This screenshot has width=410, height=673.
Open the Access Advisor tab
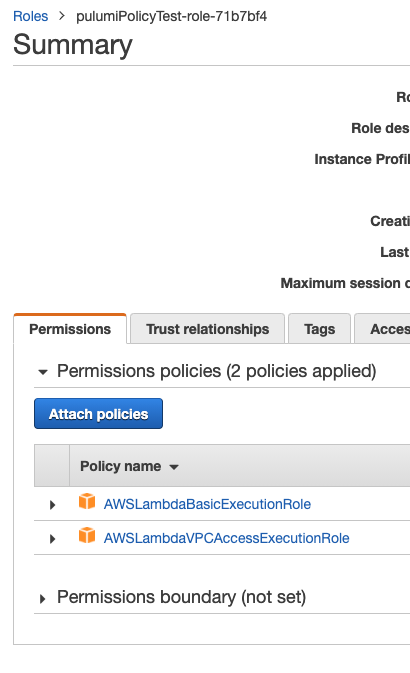382,329
